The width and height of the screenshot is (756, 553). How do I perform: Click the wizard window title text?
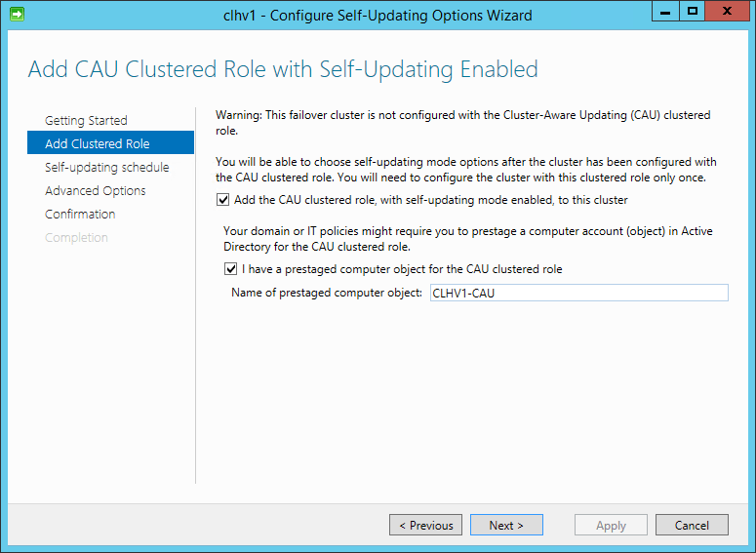[378, 16]
